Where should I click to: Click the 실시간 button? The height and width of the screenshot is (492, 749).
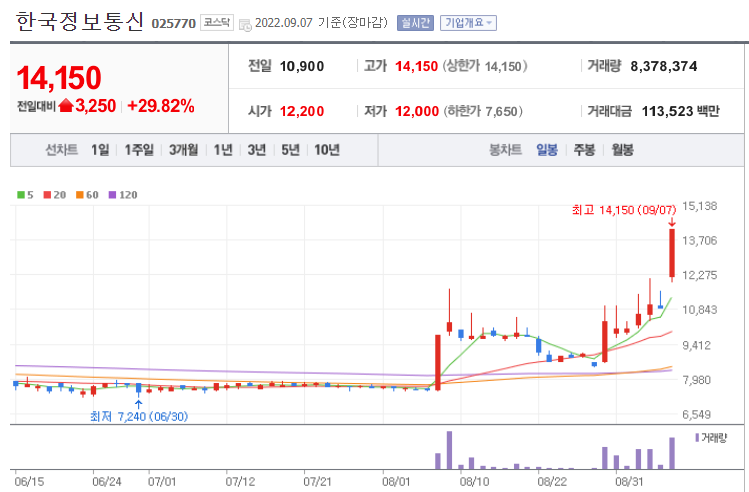pos(415,23)
